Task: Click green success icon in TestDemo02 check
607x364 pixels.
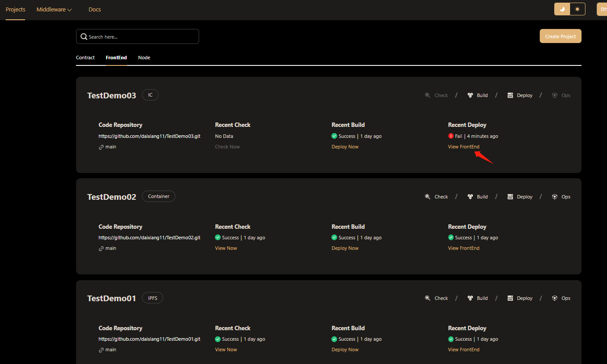Action: tap(218, 238)
